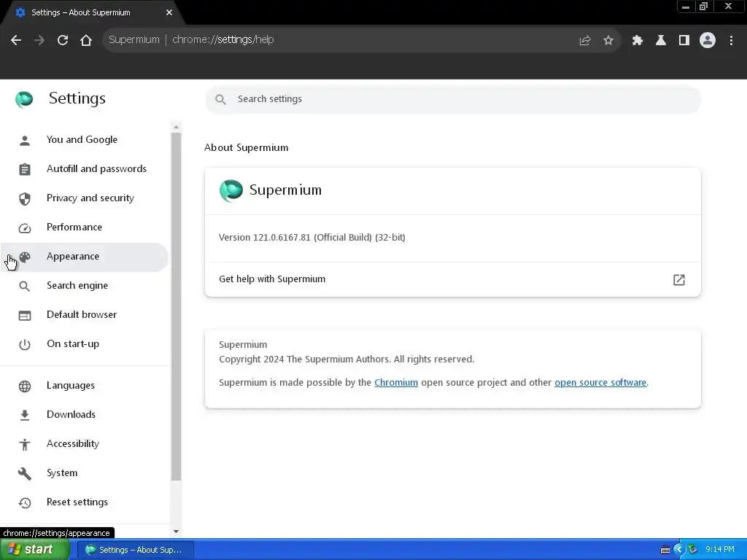Click the Supermium logo next to Settings
Viewport: 747px width, 560px height.
click(x=24, y=99)
